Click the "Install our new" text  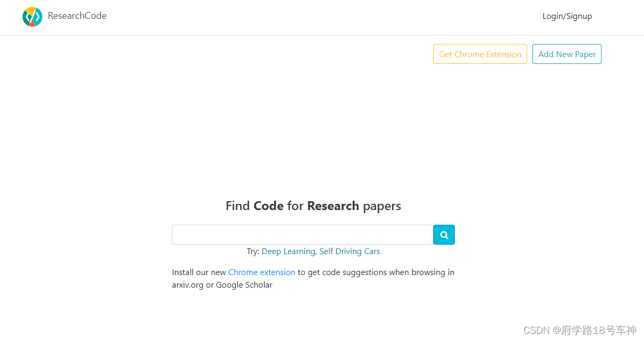[x=199, y=272]
